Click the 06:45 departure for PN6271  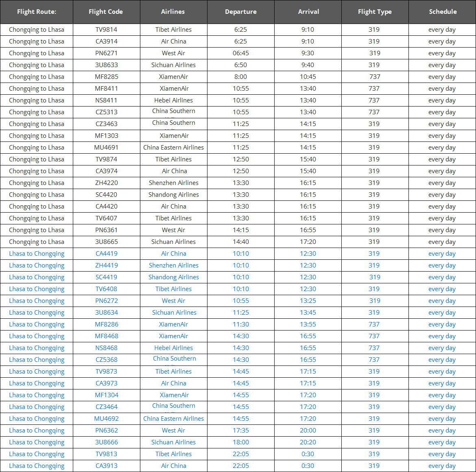241,53
